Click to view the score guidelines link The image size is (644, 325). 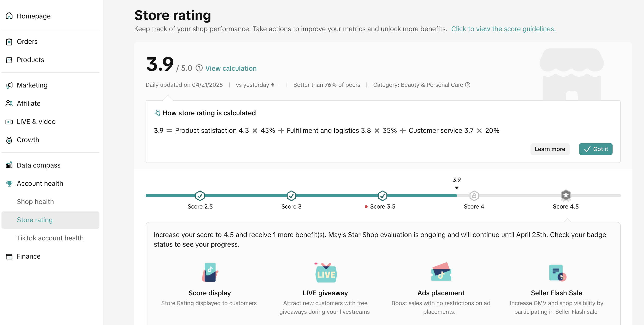click(503, 29)
